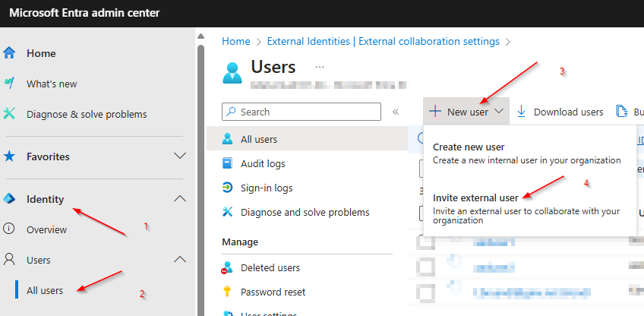Click the Diagnose and solve problems blade icon
Screen dimensions: 644x316
point(227,212)
